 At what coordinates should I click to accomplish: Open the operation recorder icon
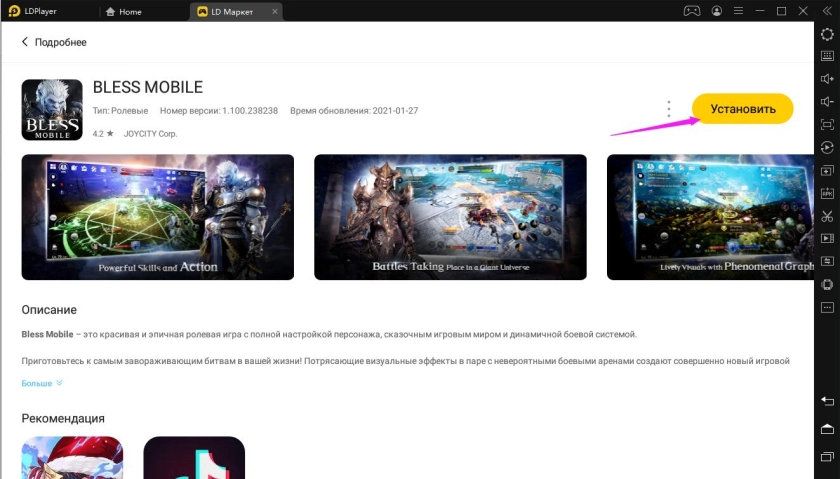[x=827, y=147]
